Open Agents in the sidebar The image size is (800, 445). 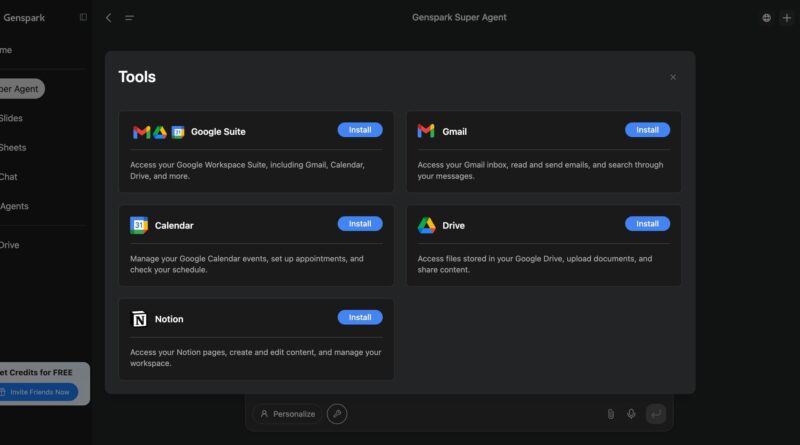pyautogui.click(x=14, y=206)
